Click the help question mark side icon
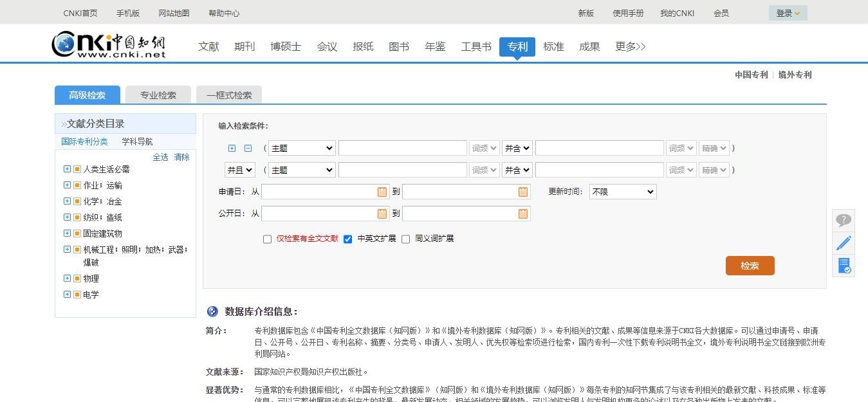 (x=843, y=220)
